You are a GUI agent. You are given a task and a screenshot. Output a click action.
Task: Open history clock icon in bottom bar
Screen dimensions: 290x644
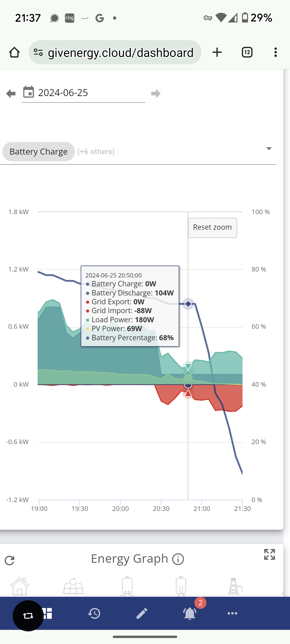94,613
